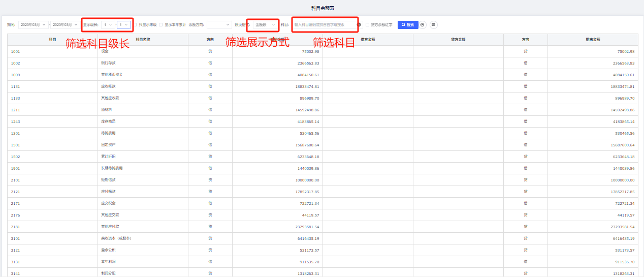
Task: Click ending balance value 18833474.81
Action: click(x=623, y=86)
